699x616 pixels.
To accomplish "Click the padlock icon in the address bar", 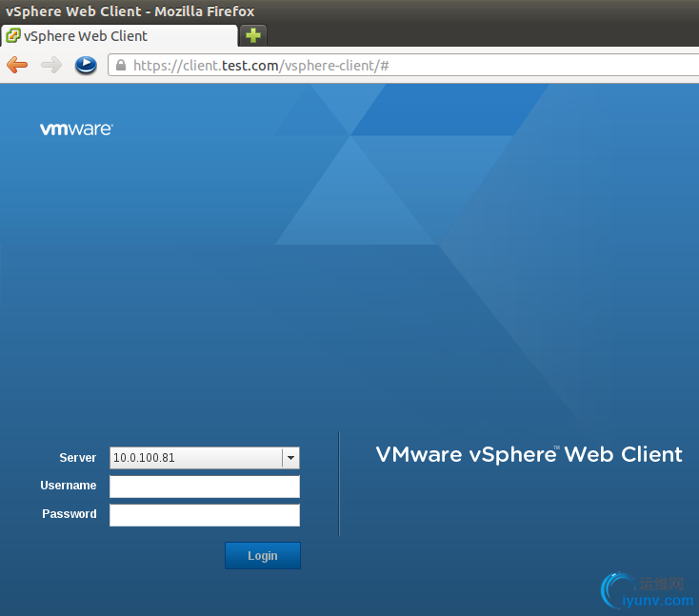I will click(120, 66).
